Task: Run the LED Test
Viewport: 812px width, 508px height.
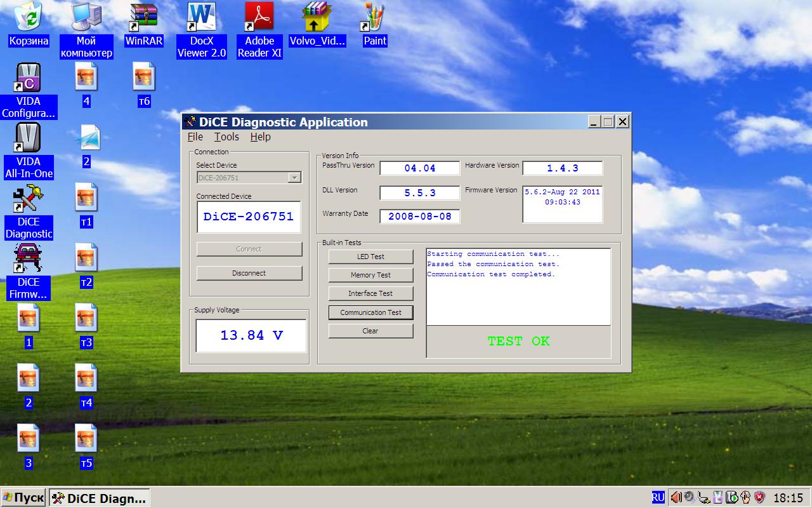Action: [370, 257]
